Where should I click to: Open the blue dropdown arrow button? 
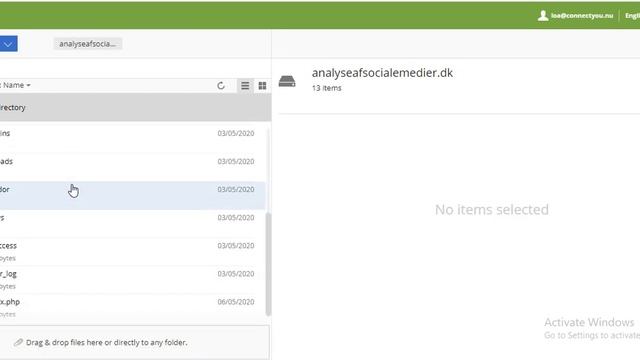pyautogui.click(x=8, y=44)
